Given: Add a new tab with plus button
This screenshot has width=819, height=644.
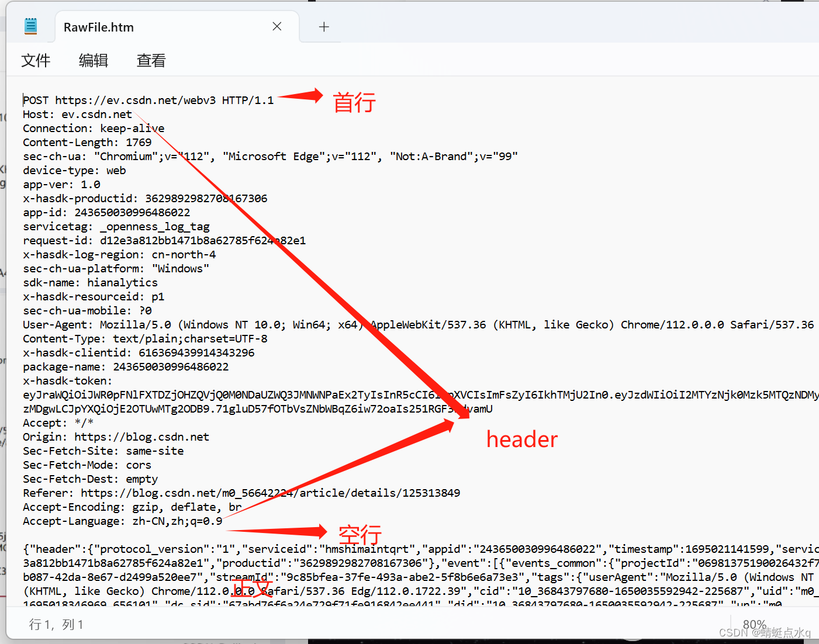Looking at the screenshot, I should [324, 27].
